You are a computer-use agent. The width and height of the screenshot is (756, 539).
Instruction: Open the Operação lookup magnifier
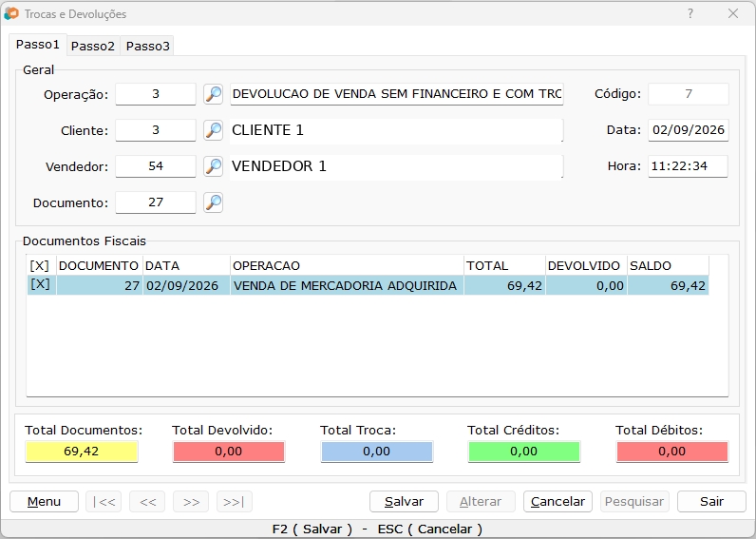213,94
